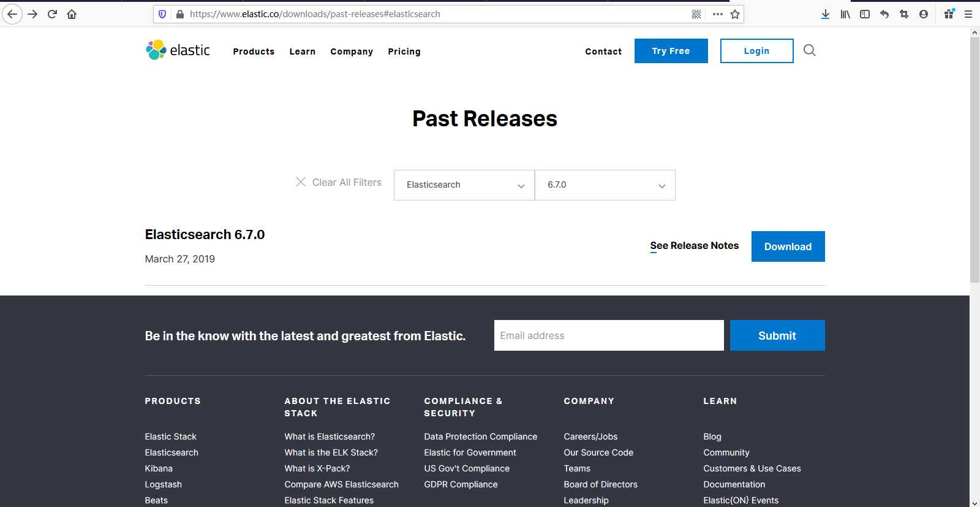980x507 pixels.
Task: Open the browser home page icon
Action: pyautogui.click(x=72, y=14)
